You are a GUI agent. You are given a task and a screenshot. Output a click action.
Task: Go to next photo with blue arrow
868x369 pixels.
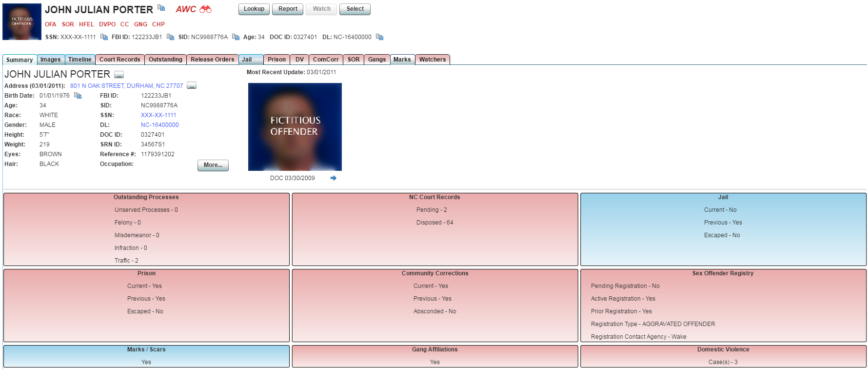click(x=334, y=178)
